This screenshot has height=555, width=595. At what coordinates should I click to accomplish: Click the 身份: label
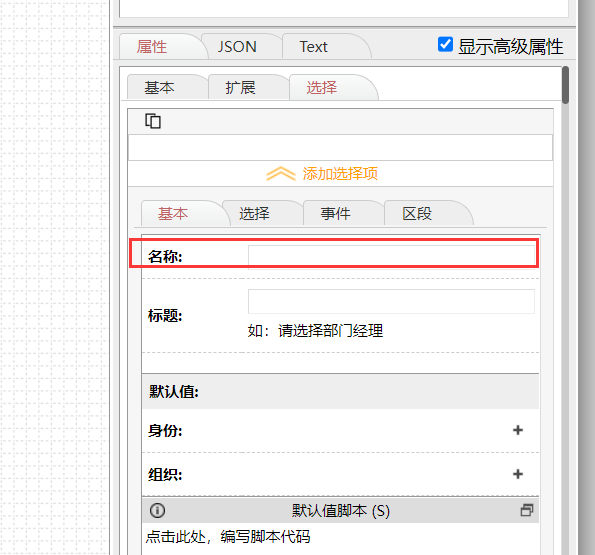165,431
